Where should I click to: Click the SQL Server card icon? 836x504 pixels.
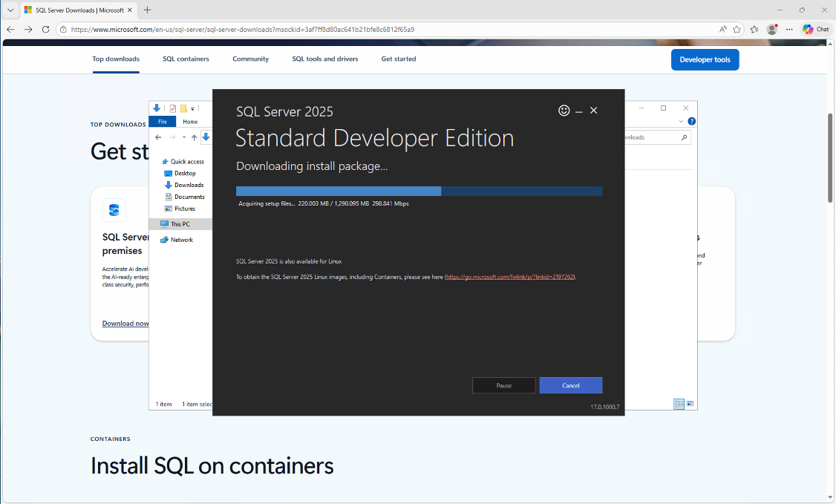114,211
